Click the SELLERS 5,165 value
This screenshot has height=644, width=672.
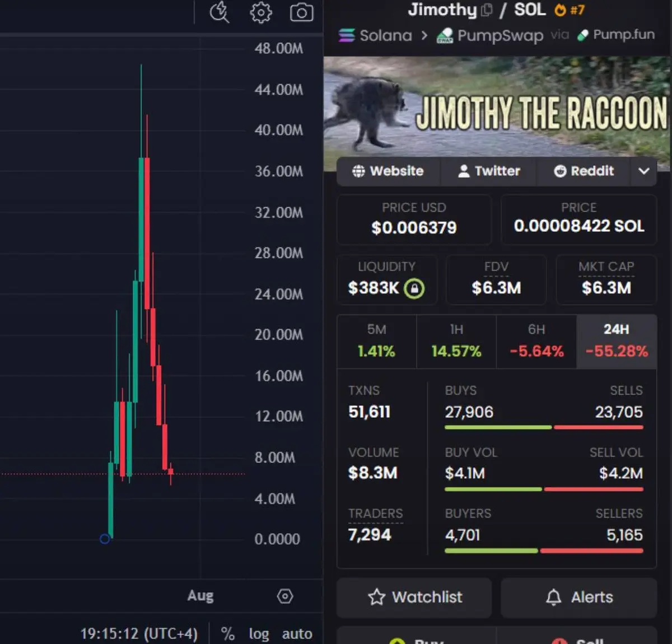tap(624, 535)
